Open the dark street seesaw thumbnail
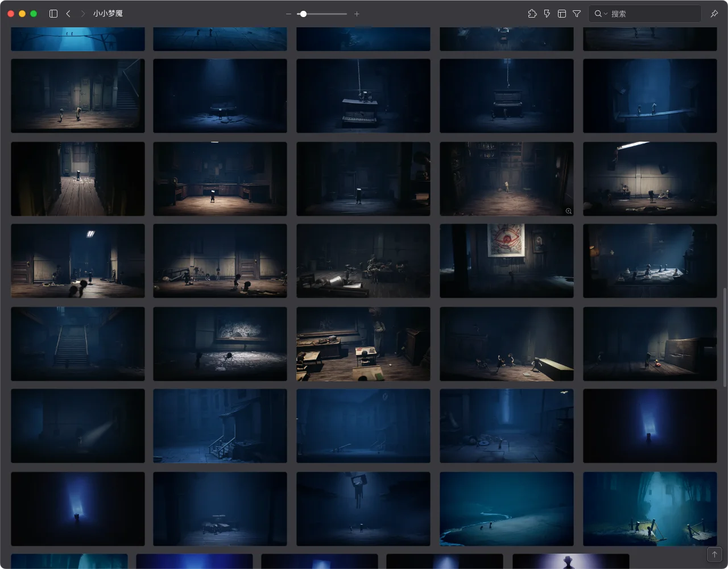The height and width of the screenshot is (569, 728). click(363, 426)
